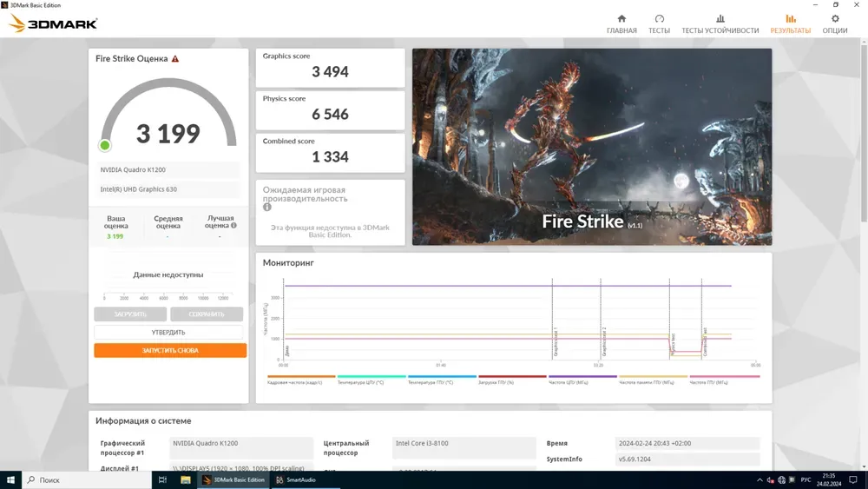Switch to the Результаты tab
The image size is (868, 489).
tap(790, 24)
